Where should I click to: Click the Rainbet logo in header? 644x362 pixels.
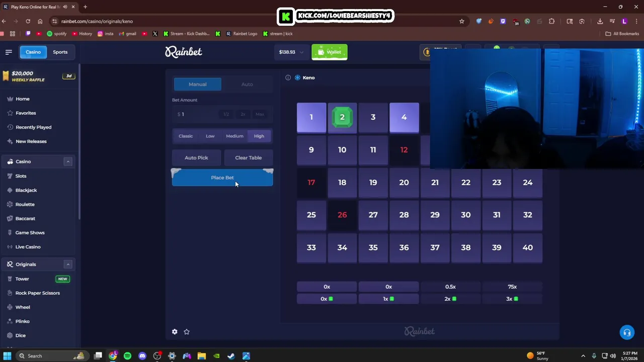tap(184, 52)
